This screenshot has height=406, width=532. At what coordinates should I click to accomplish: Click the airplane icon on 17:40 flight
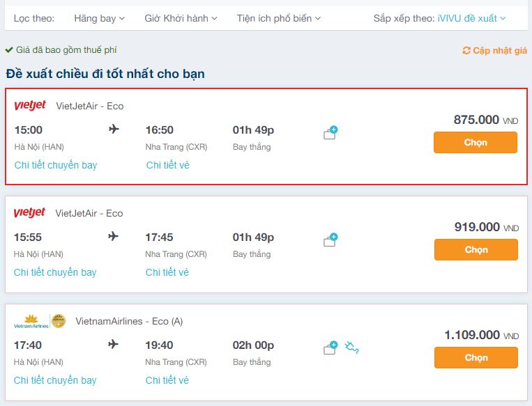[x=114, y=344]
